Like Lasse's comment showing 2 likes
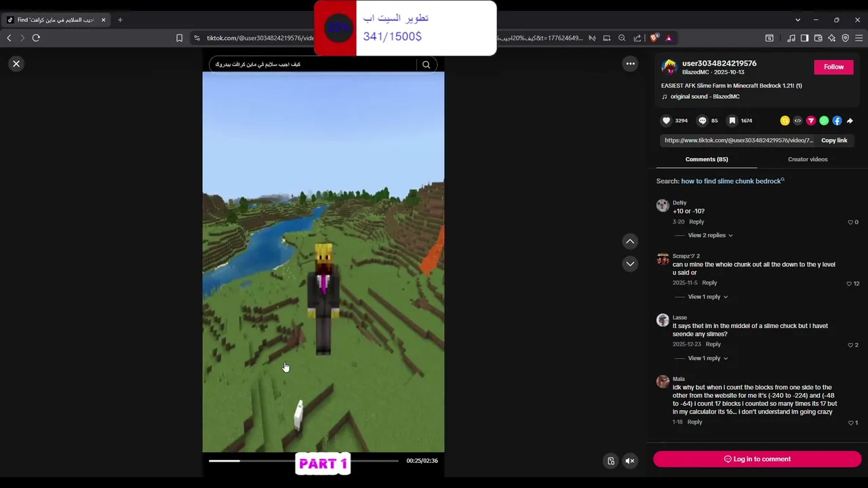The width and height of the screenshot is (868, 488). [x=850, y=345]
